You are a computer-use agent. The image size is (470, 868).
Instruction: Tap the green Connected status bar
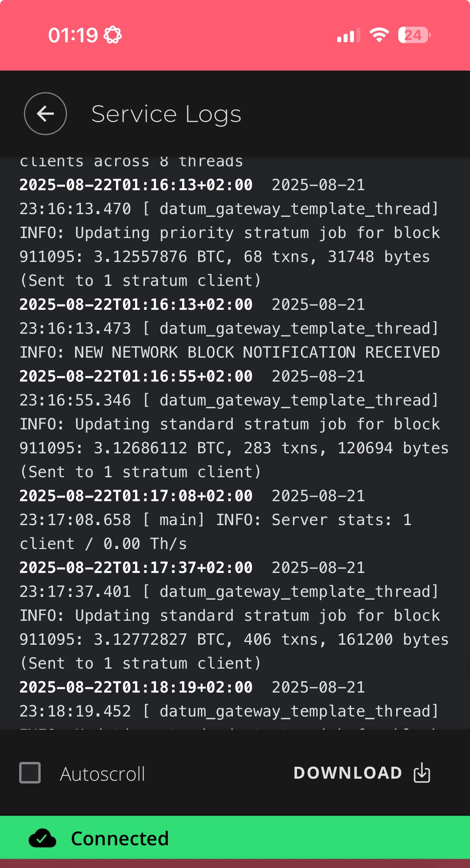tap(235, 837)
